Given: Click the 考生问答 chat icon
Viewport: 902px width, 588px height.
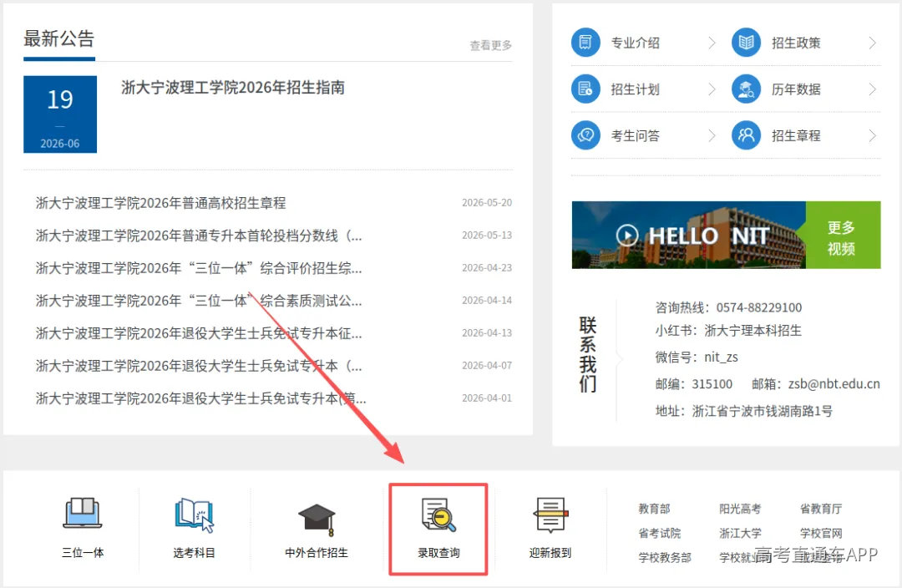Looking at the screenshot, I should pos(585,136).
